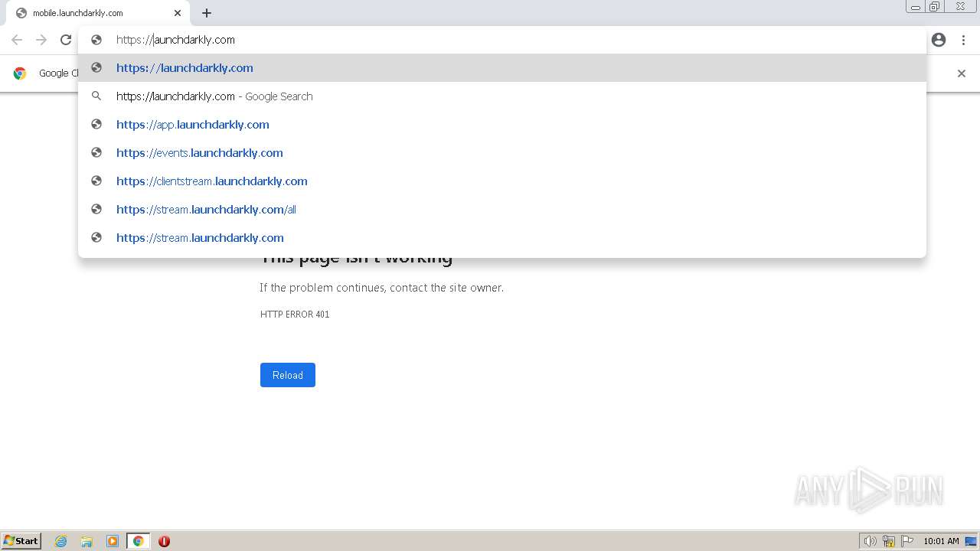Image resolution: width=980 pixels, height=551 pixels.
Task: Click the blue Reload button
Action: 288,375
